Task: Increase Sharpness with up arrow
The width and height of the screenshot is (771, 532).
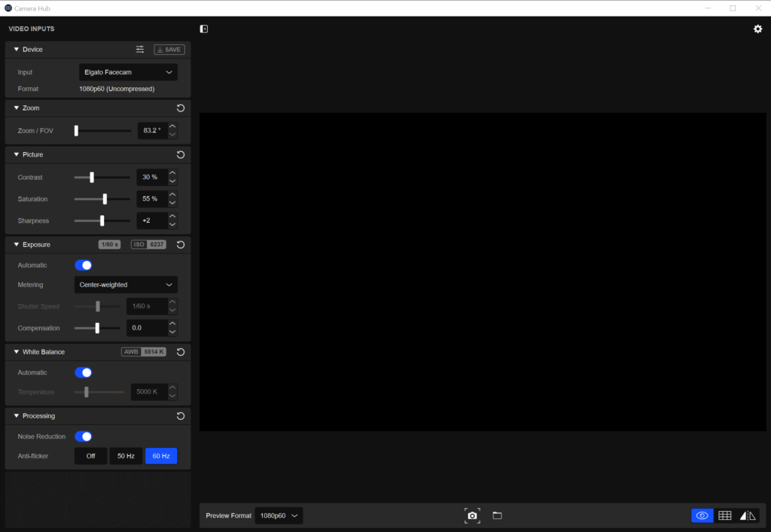Action: [172, 217]
